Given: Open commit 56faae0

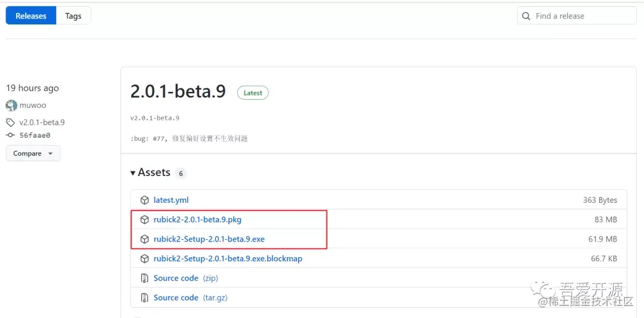Looking at the screenshot, I should 35,135.
